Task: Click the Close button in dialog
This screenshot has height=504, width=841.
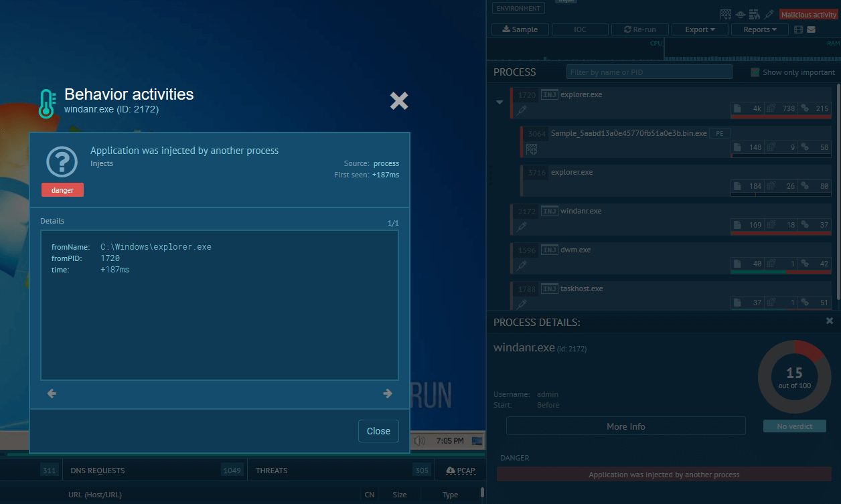Action: tap(378, 431)
